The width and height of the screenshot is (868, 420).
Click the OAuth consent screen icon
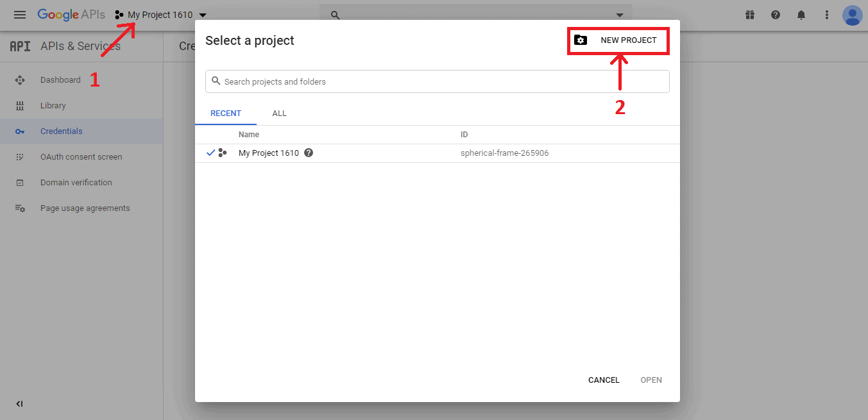[x=20, y=157]
